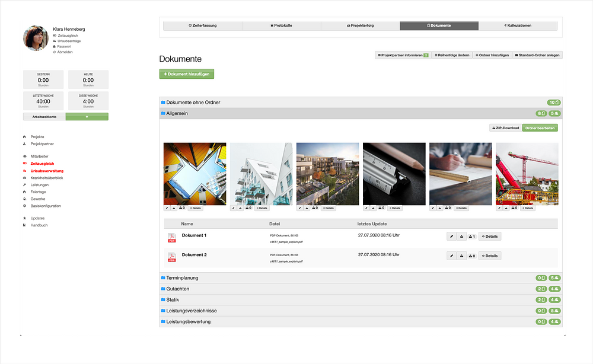593x364 pixels.
Task: Expand the Terminplanung folder
Action: click(x=361, y=278)
